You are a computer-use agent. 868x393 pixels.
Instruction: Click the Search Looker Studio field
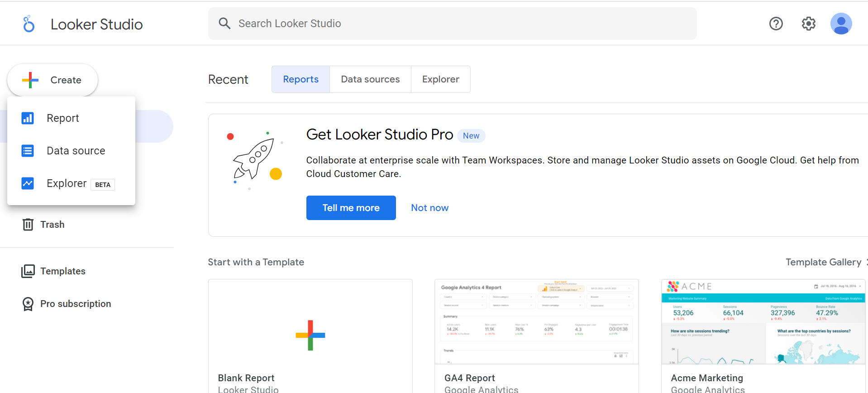[x=453, y=24]
